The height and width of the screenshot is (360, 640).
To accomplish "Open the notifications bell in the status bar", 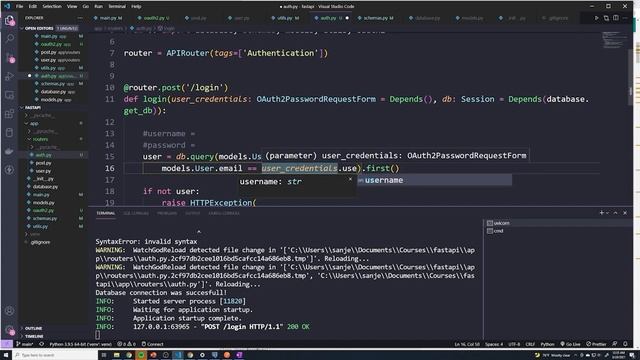I will (625, 344).
